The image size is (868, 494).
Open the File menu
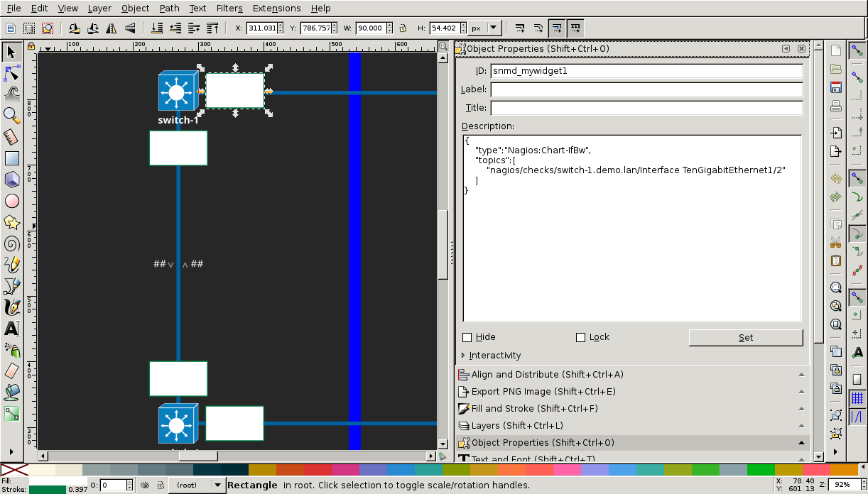(x=13, y=8)
